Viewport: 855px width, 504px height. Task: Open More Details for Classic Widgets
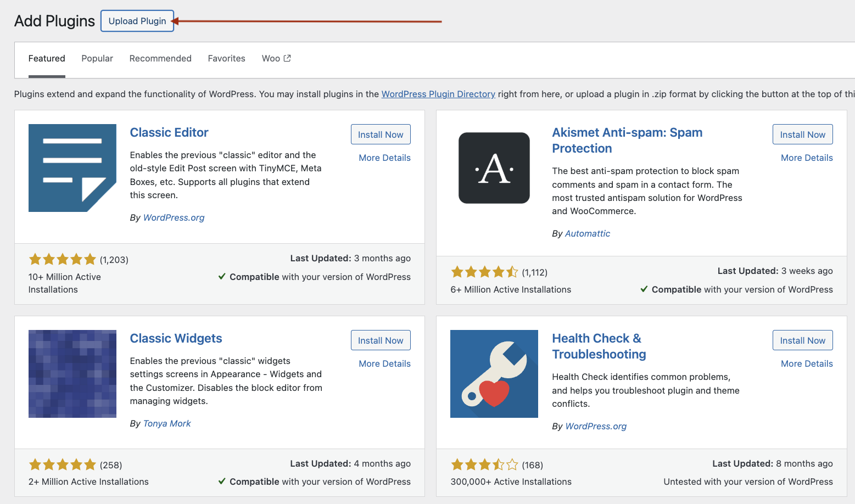tap(385, 363)
